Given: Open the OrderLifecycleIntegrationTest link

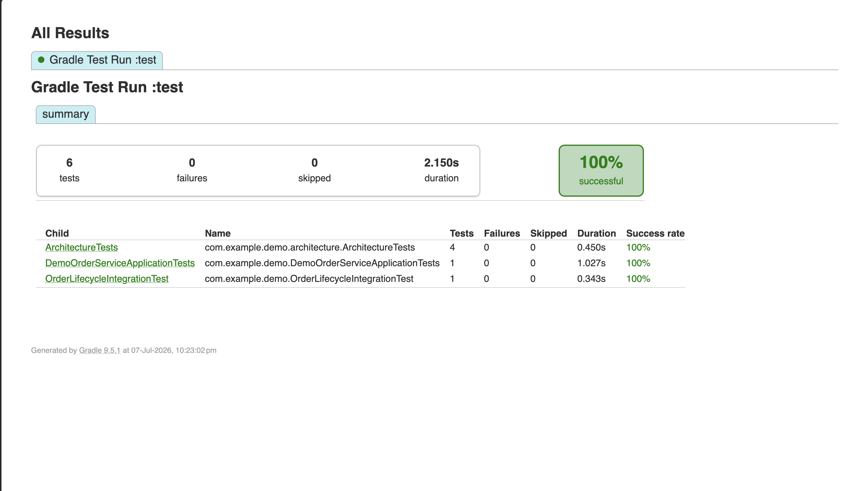Looking at the screenshot, I should pyautogui.click(x=107, y=279).
